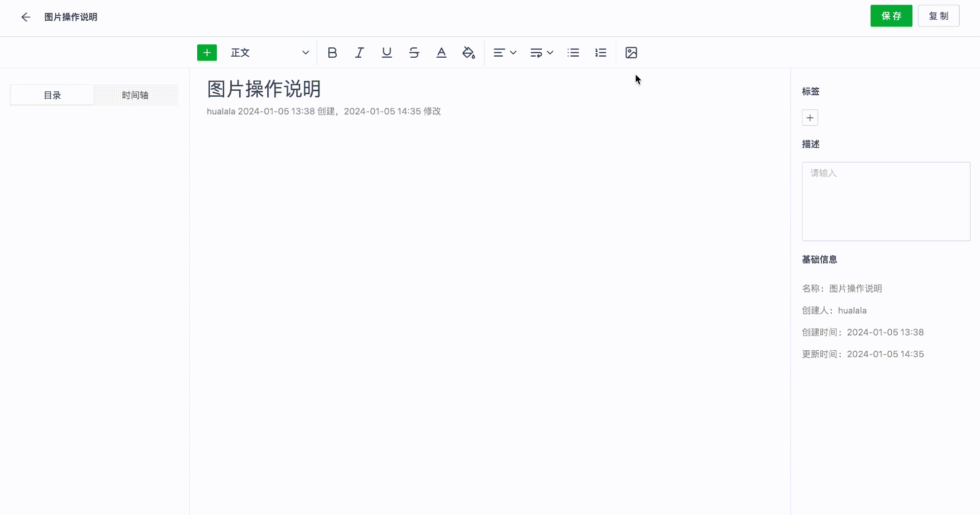The width and height of the screenshot is (980, 515).
Task: Add a new tag under 标签
Action: pos(810,118)
